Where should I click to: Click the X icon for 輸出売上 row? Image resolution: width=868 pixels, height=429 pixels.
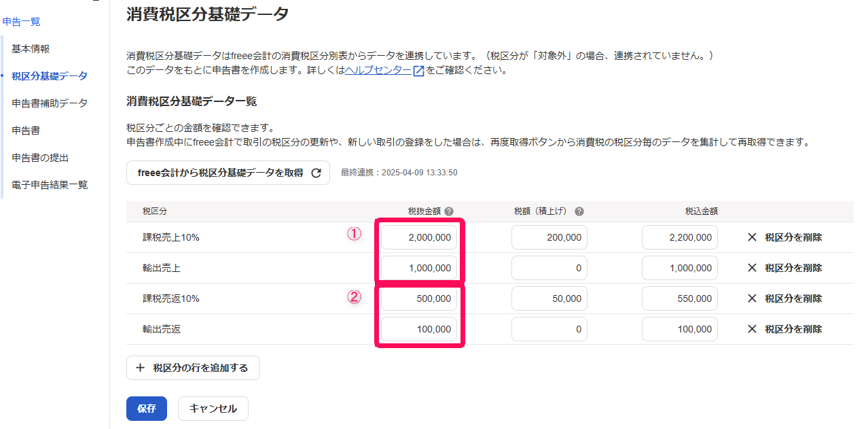[752, 268]
